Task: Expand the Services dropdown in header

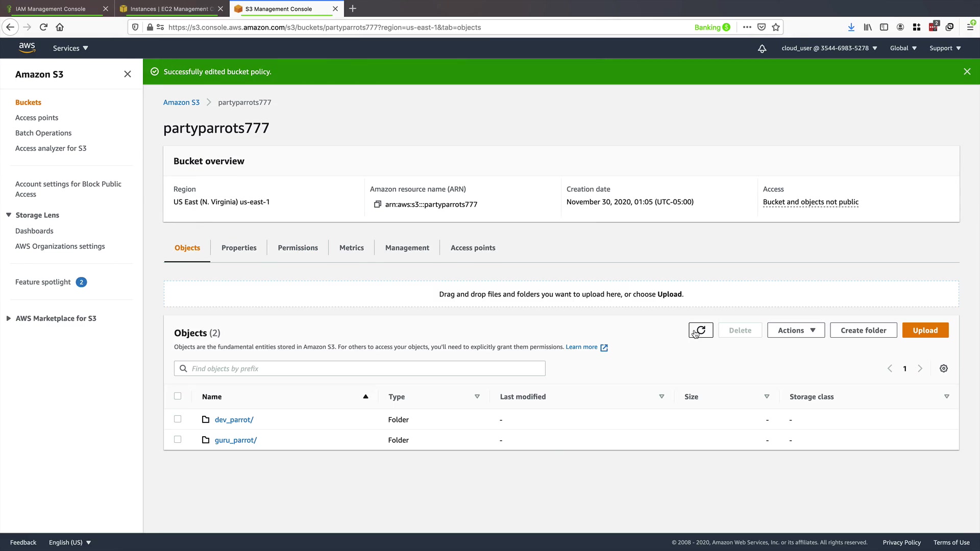Action: click(70, 48)
